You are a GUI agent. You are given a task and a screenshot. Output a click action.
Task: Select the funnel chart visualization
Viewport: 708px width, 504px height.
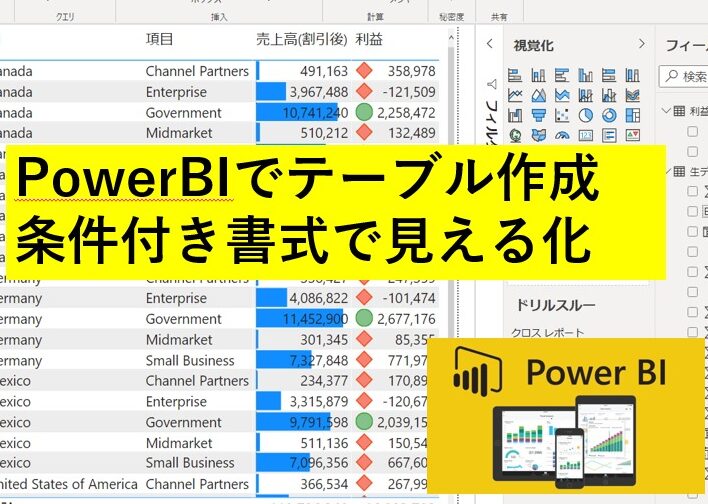[538, 116]
